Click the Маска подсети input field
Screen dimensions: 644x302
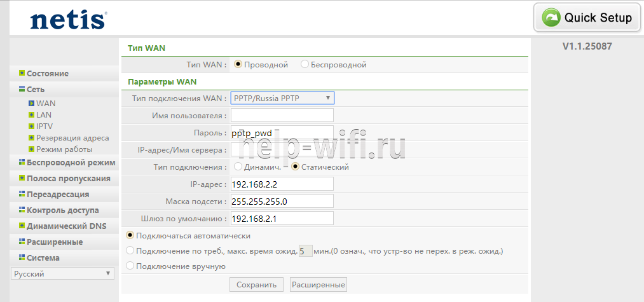pyautogui.click(x=282, y=201)
